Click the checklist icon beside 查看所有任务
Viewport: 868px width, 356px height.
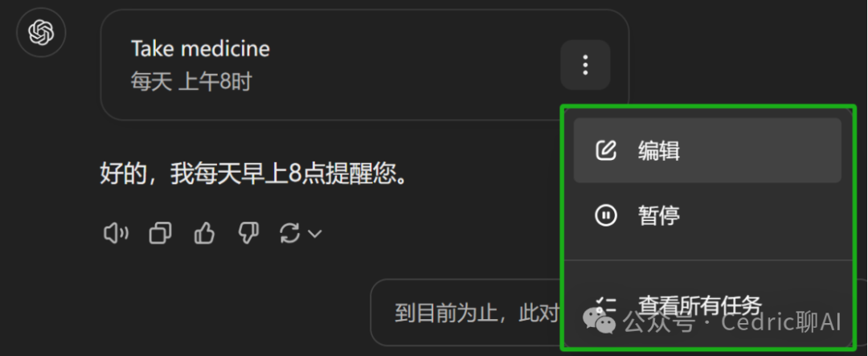[x=606, y=305]
